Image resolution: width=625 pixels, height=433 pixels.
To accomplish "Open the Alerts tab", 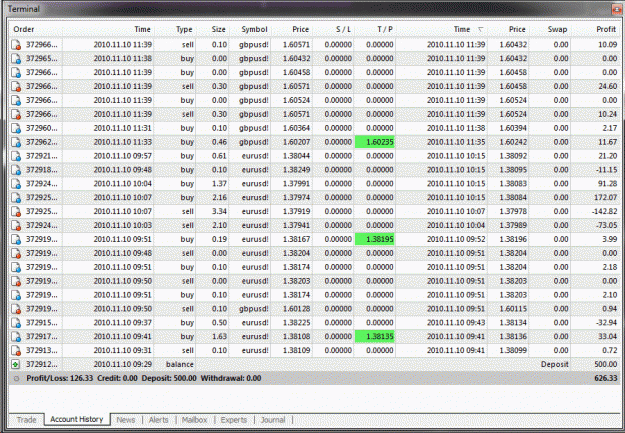I will [159, 420].
